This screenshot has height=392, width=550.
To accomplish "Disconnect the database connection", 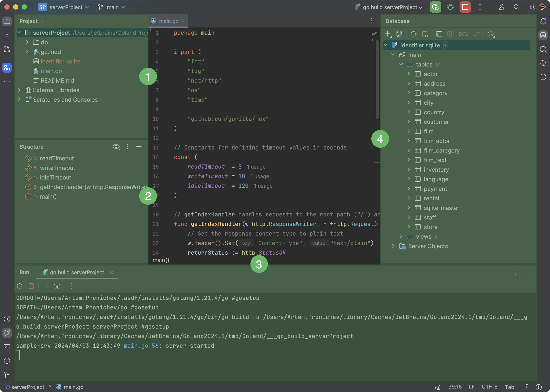I will (x=426, y=34).
